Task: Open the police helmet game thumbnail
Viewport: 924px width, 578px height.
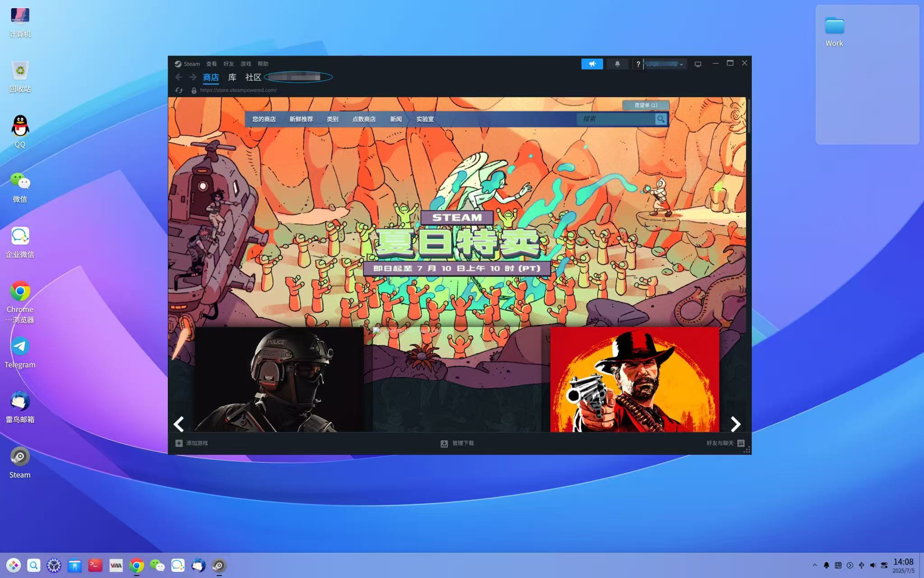Action: pos(279,379)
